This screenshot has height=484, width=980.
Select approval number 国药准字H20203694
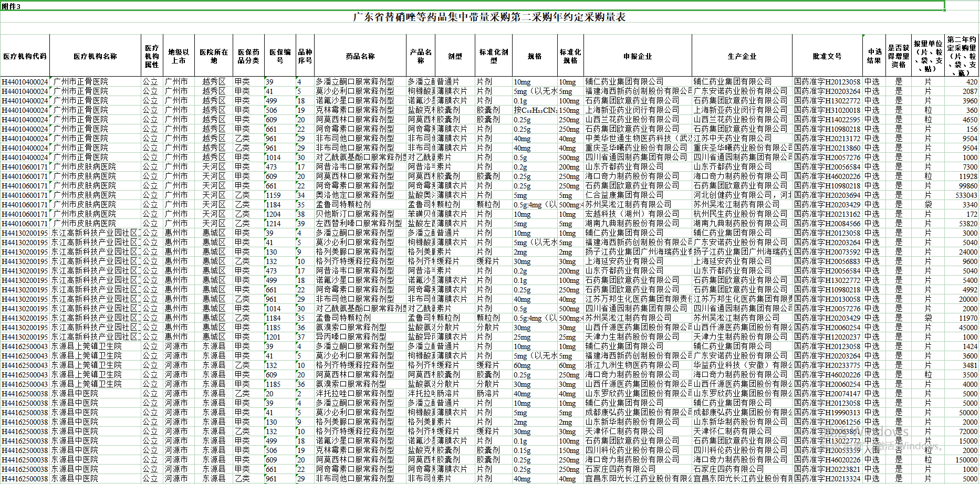click(827, 195)
